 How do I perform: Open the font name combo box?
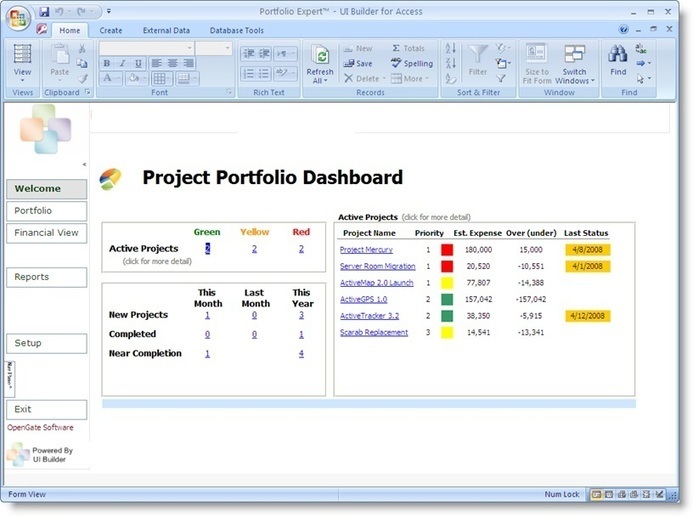[x=145, y=48]
